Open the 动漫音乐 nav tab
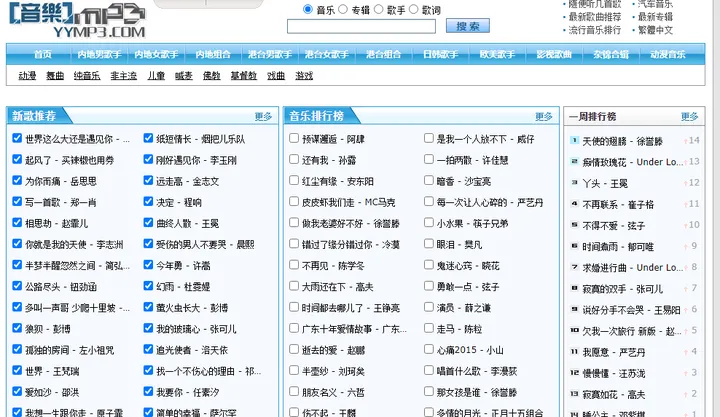 [668, 54]
